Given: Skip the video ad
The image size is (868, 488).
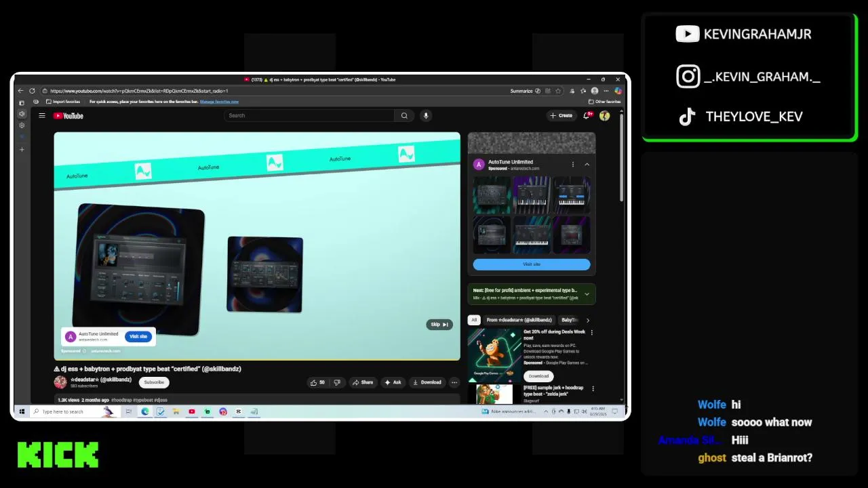Looking at the screenshot, I should (439, 325).
